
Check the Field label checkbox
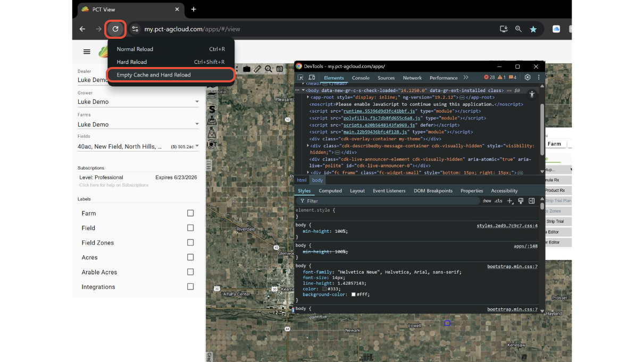[190, 228]
